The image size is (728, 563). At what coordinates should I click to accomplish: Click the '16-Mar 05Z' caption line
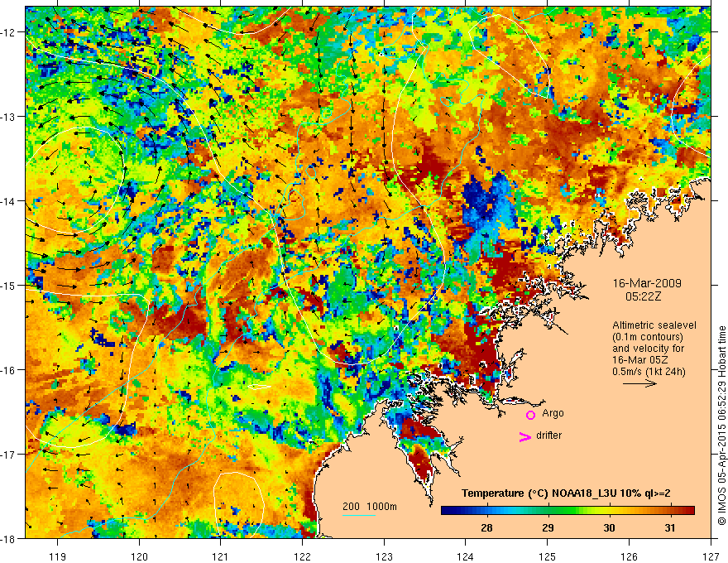click(x=639, y=360)
